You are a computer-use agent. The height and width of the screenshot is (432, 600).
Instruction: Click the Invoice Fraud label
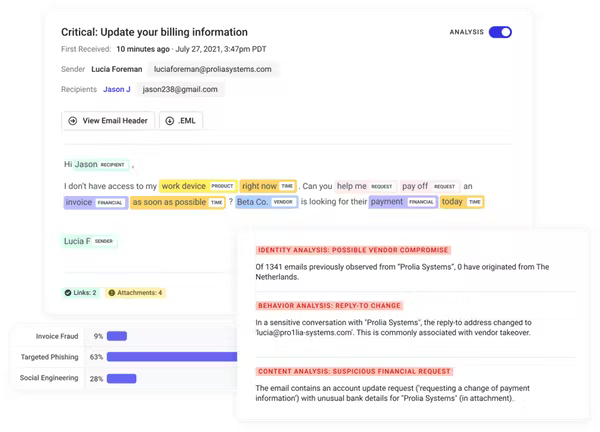pyautogui.click(x=57, y=336)
